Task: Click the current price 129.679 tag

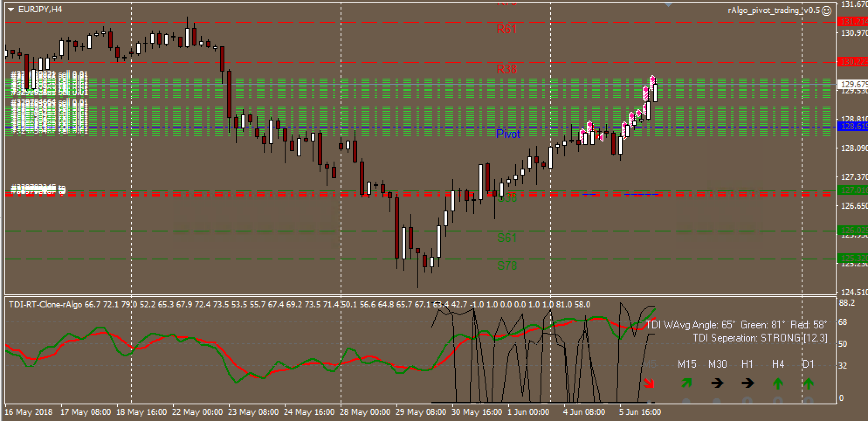Action: (x=853, y=84)
